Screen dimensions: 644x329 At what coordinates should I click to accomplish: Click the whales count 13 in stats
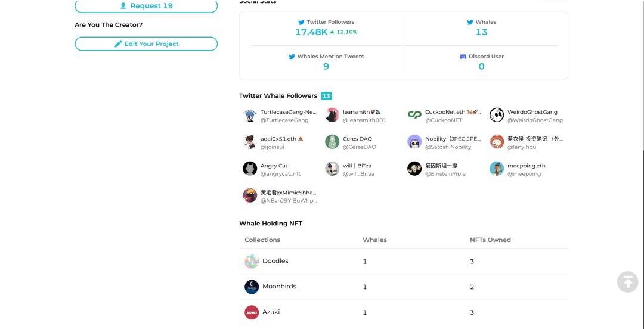click(x=481, y=32)
